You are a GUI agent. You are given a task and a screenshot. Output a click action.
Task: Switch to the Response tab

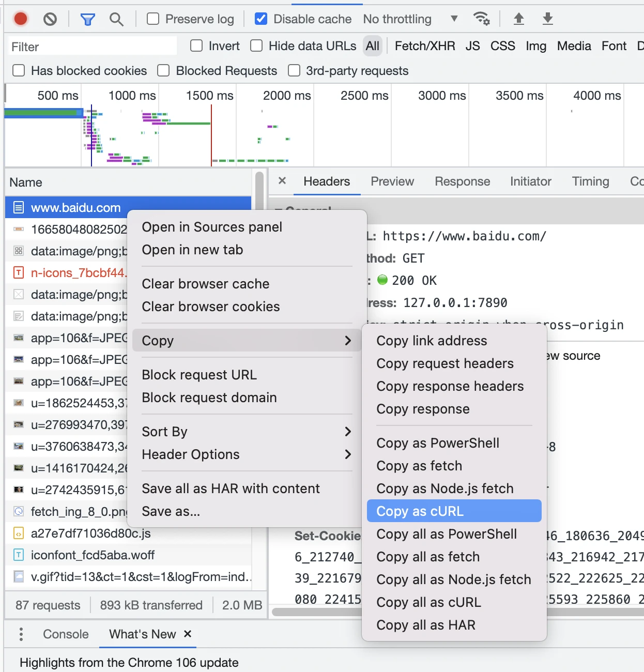point(462,181)
